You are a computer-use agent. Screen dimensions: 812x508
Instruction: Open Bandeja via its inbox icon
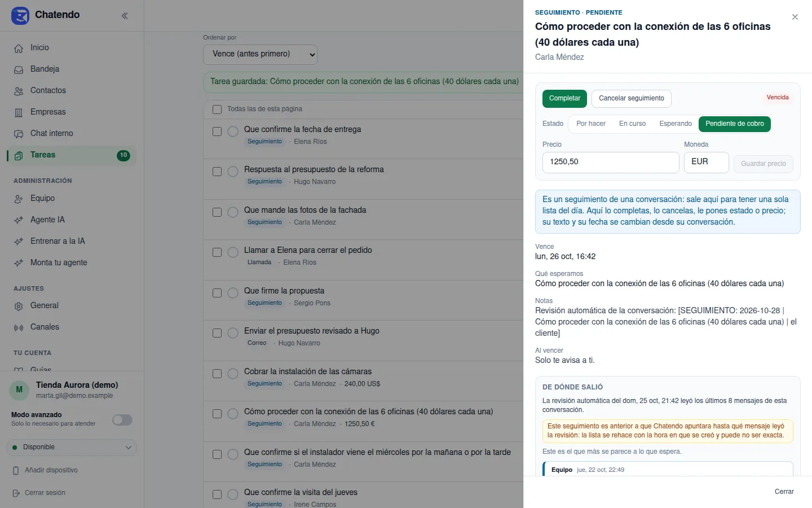coord(19,69)
